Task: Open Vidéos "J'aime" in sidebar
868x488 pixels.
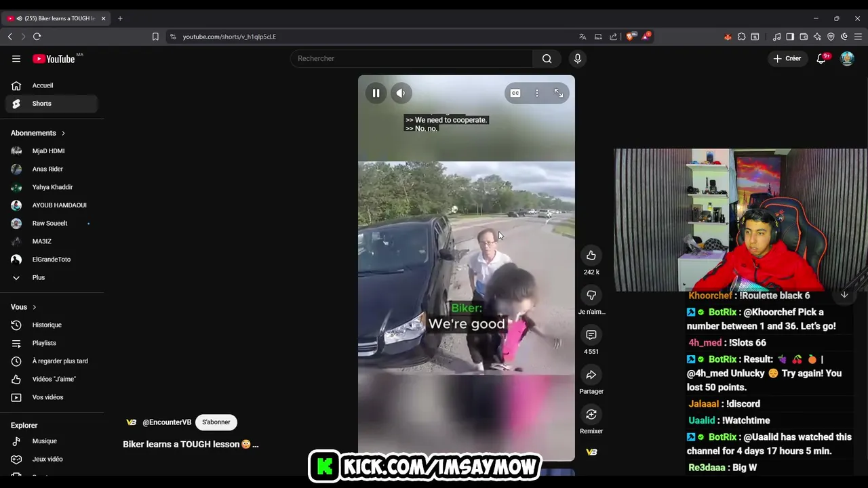Action: pyautogui.click(x=52, y=380)
